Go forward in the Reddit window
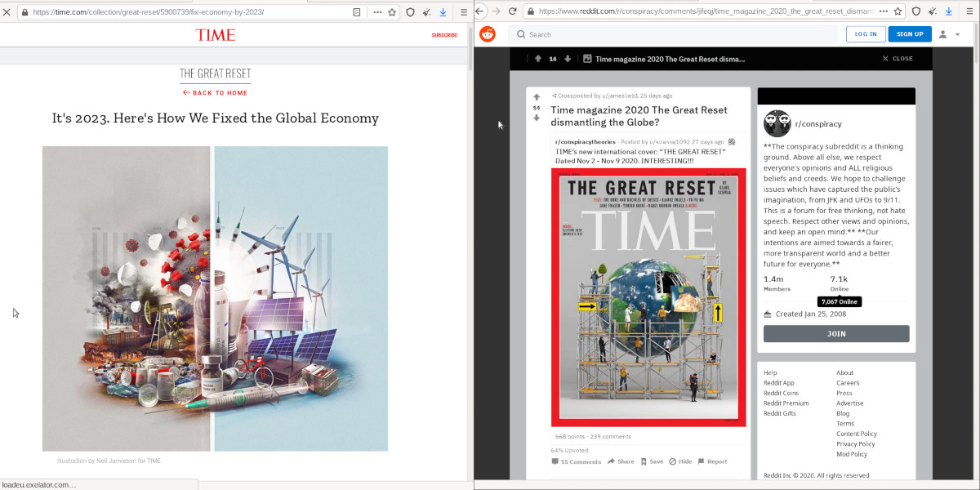980x490 pixels. (x=496, y=11)
